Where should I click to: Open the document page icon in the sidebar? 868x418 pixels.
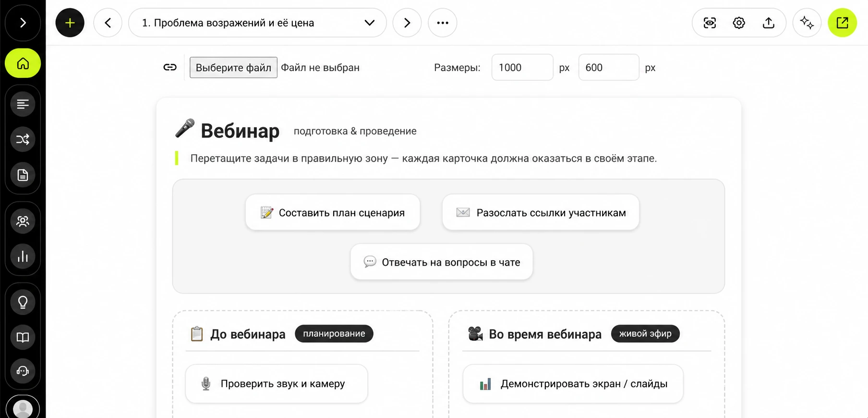pos(23,175)
